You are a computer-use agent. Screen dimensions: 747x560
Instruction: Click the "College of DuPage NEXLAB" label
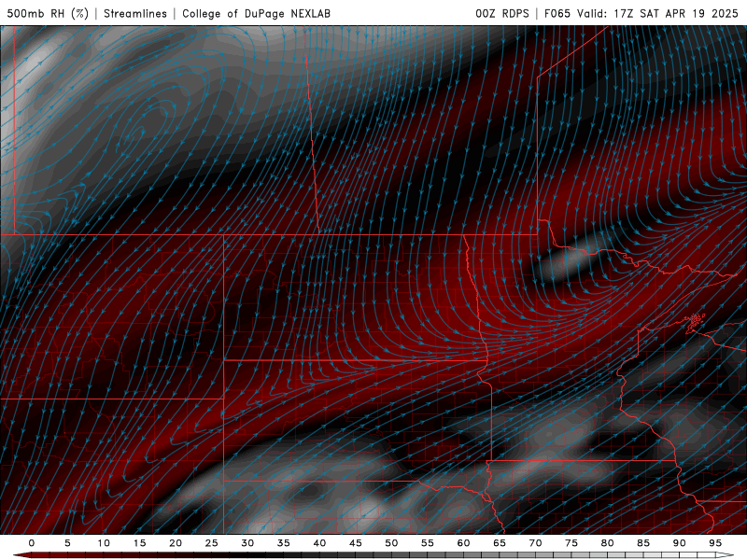(256, 13)
